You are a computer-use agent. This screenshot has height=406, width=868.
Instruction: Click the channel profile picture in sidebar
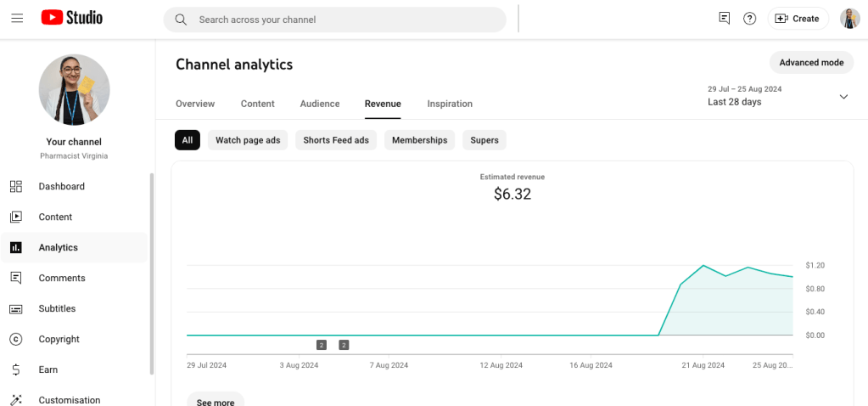pos(74,90)
